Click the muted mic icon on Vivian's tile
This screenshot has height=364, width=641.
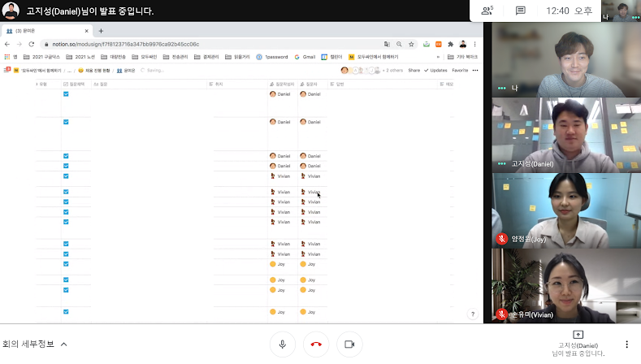click(501, 314)
